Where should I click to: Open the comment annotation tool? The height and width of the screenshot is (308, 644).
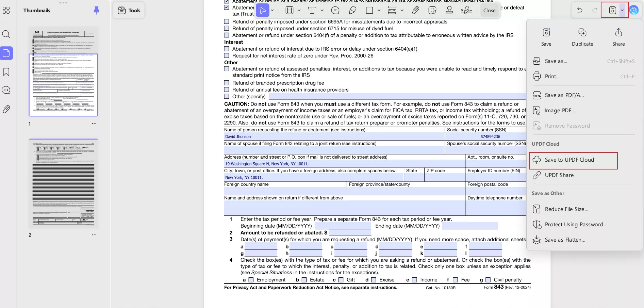click(335, 10)
